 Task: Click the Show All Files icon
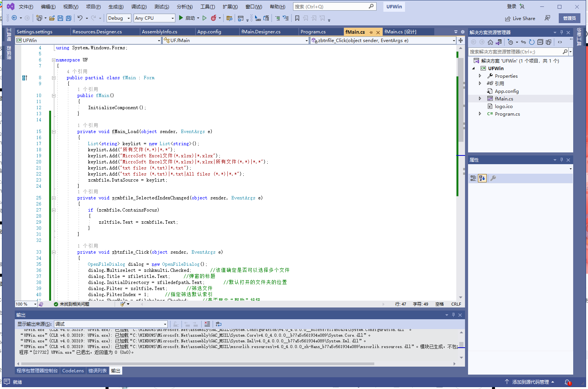[549, 42]
